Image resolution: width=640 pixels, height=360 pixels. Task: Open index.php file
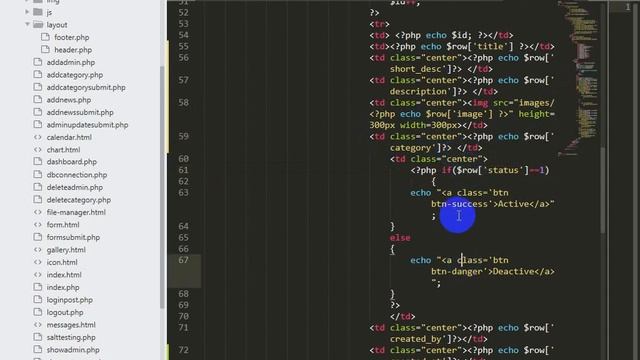[x=63, y=287]
